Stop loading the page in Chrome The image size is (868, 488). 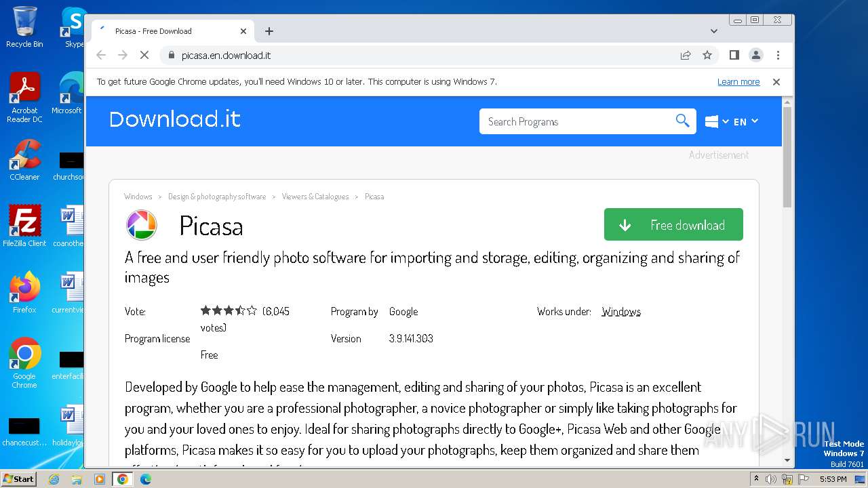tap(144, 56)
